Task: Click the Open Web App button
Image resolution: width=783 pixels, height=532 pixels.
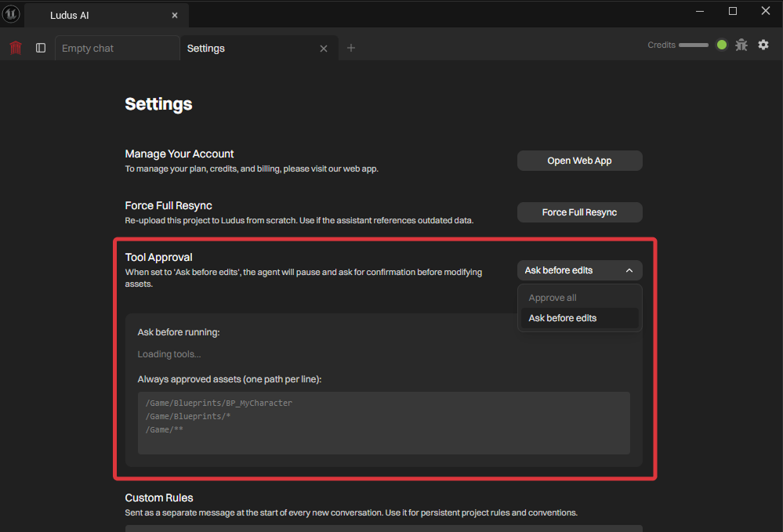Action: (x=580, y=161)
